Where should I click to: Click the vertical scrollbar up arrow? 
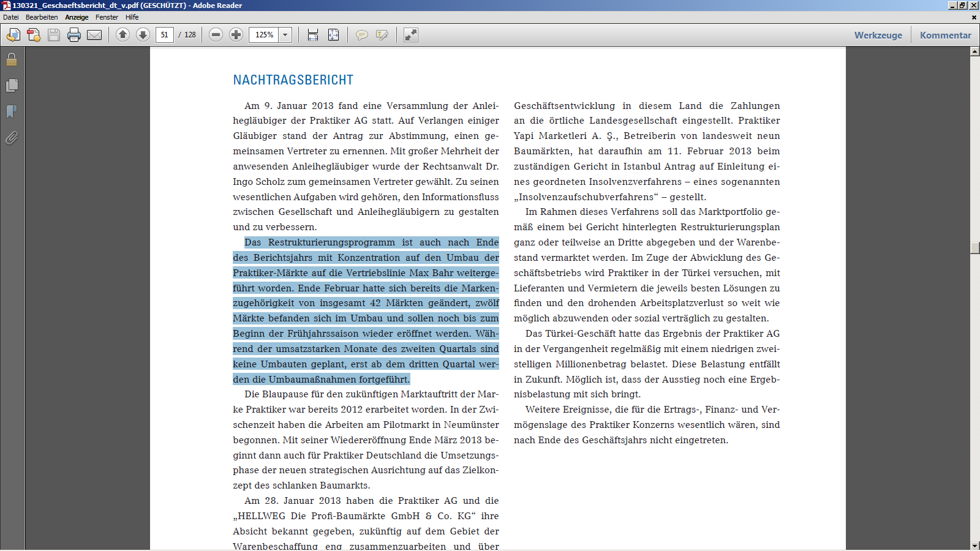coord(975,51)
